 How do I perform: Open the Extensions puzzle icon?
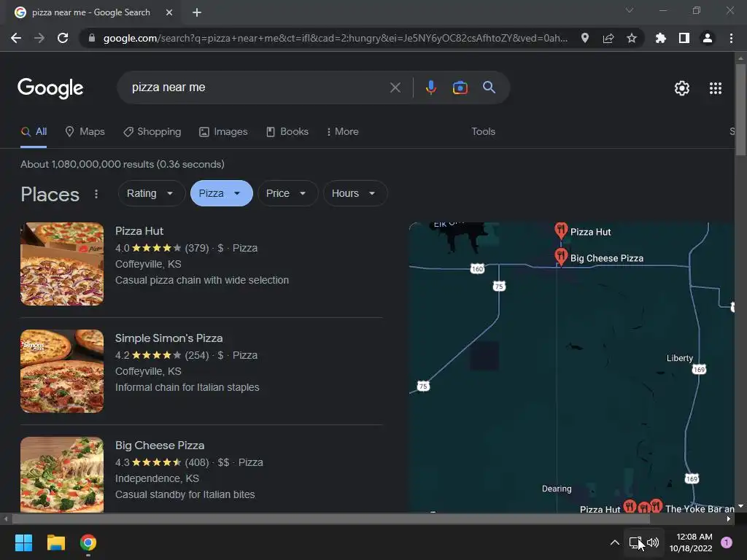[660, 38]
